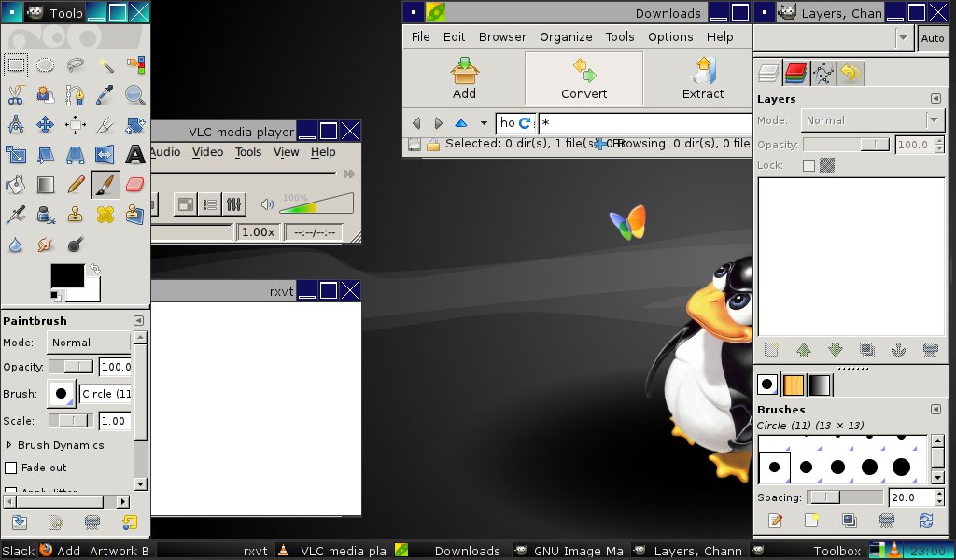Select the Rectangle Select tool
Viewport: 956px width, 560px height.
[x=16, y=64]
